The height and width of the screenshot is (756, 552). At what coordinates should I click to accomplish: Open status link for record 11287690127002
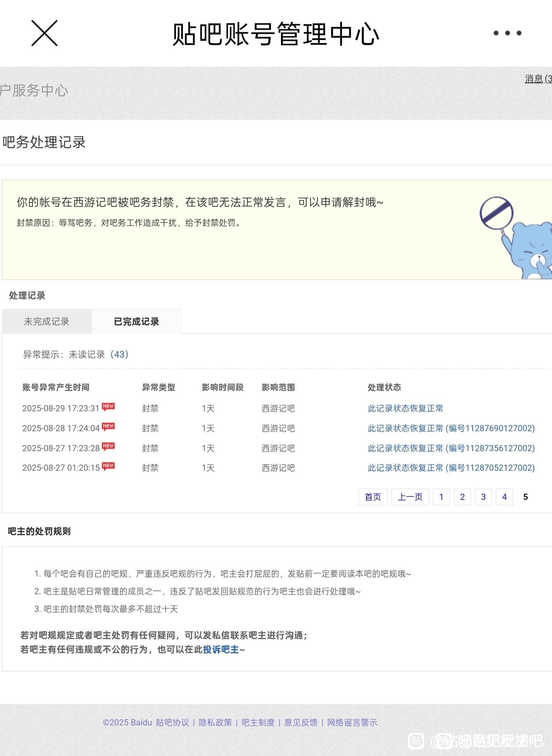coord(451,428)
